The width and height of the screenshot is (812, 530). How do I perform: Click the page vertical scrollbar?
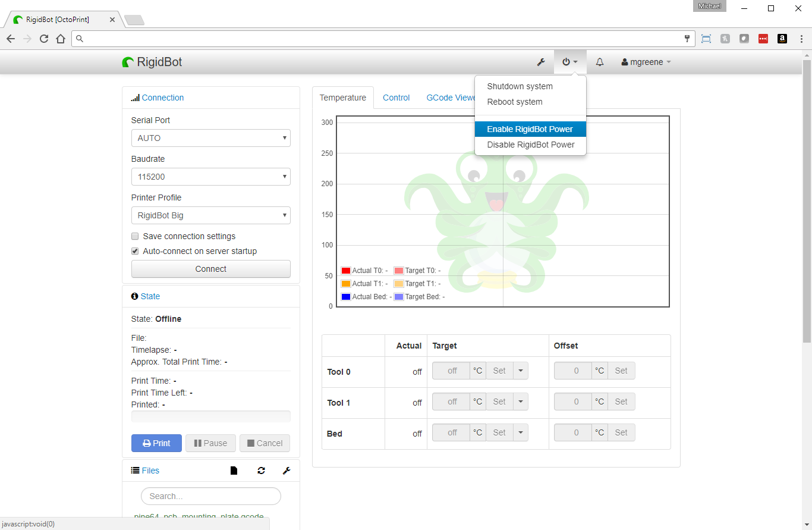click(807, 201)
